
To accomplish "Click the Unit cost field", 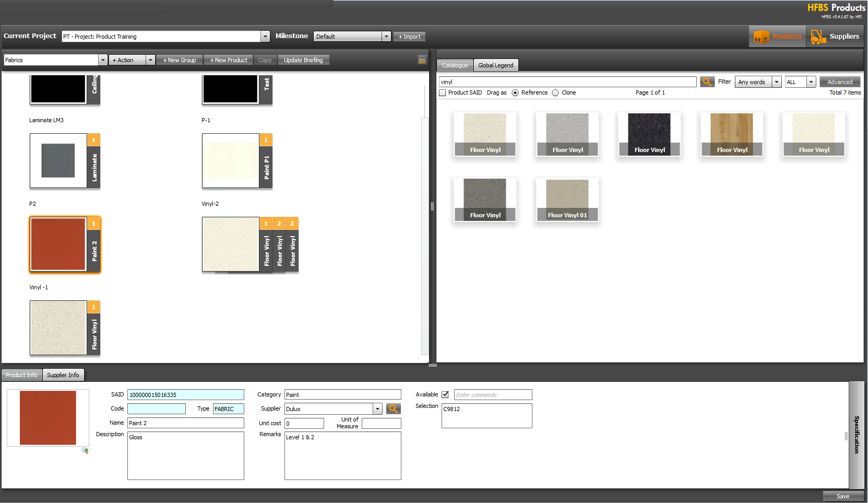I will coord(304,424).
